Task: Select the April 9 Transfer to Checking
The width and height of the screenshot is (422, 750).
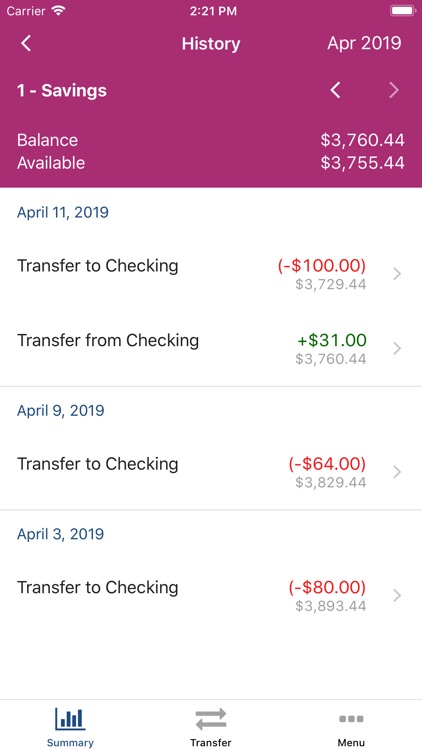Action: click(x=211, y=472)
